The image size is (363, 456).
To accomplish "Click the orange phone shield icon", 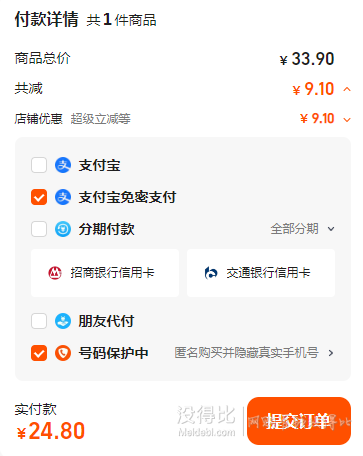I will pyautogui.click(x=63, y=353).
